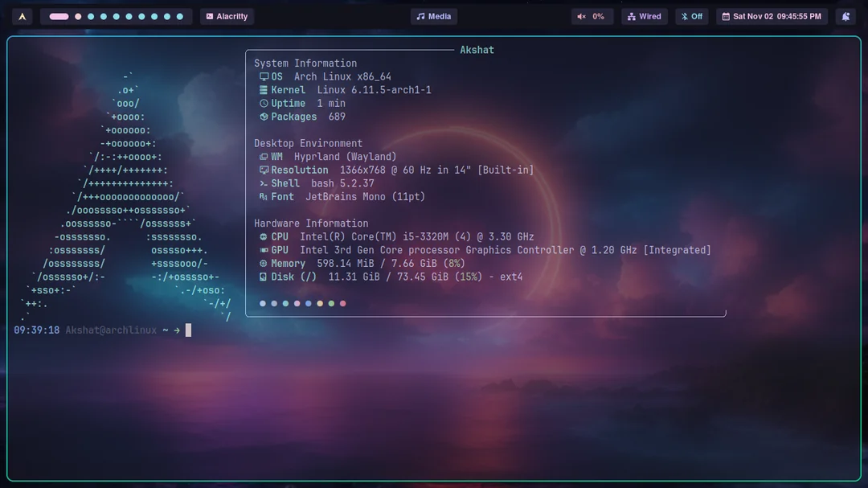This screenshot has width=868, height=488.
Task: Pick the green color dot in the palette row
Action: 331,304
